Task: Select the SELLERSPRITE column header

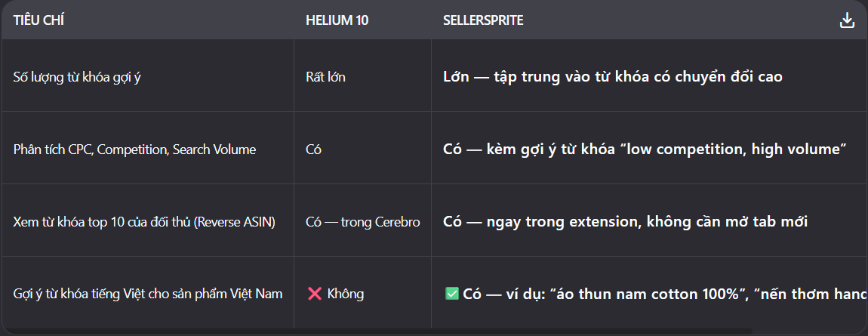Action: (x=483, y=21)
